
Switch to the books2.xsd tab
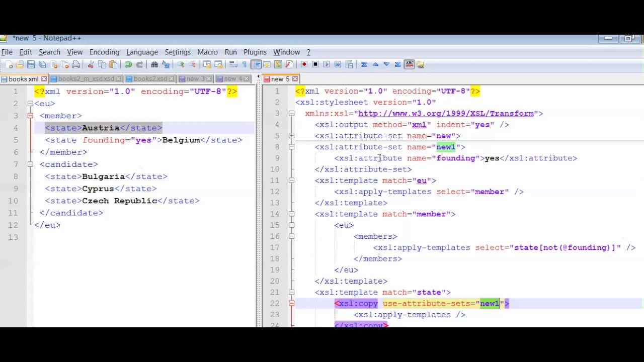coord(150,79)
